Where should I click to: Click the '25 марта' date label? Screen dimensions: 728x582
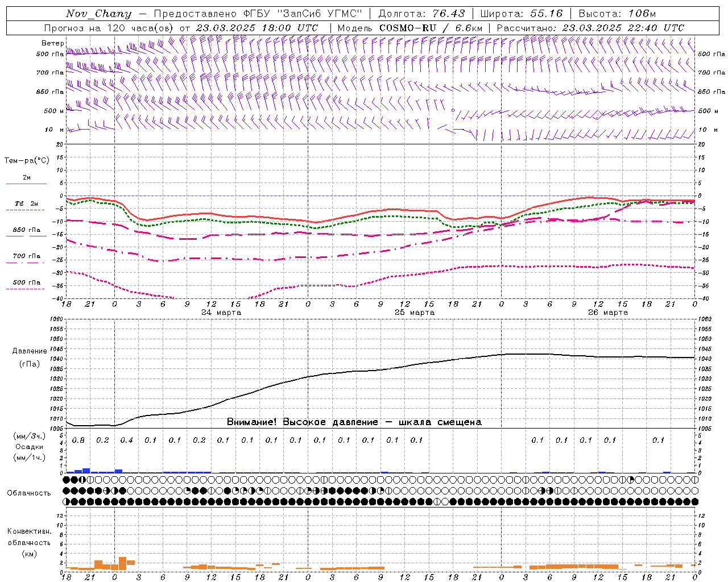tap(415, 313)
